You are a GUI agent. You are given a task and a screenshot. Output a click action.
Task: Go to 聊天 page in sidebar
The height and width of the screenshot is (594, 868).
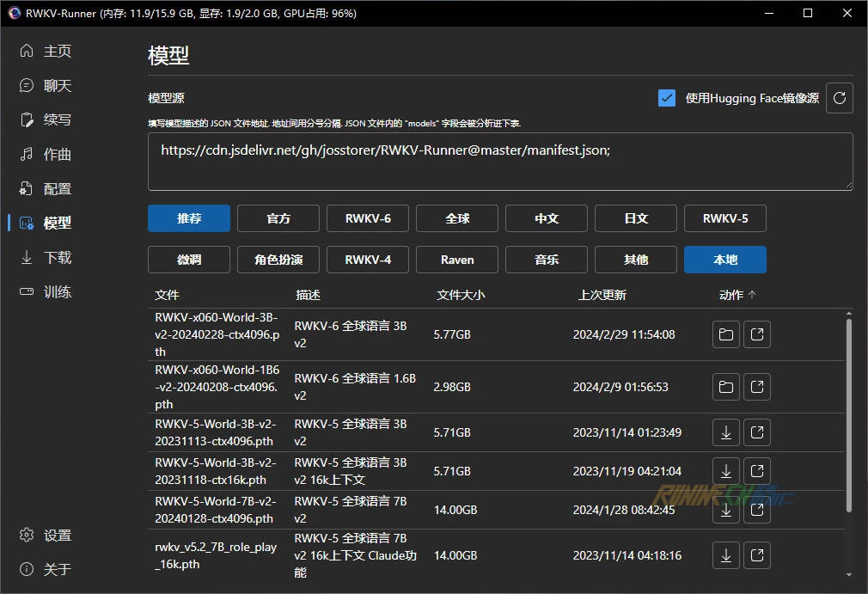pos(58,86)
